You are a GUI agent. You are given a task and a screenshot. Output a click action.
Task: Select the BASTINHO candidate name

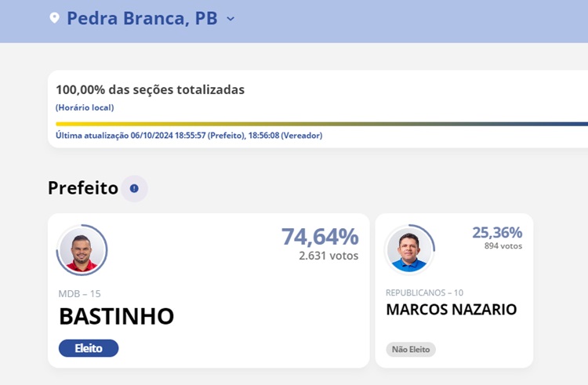[116, 316]
